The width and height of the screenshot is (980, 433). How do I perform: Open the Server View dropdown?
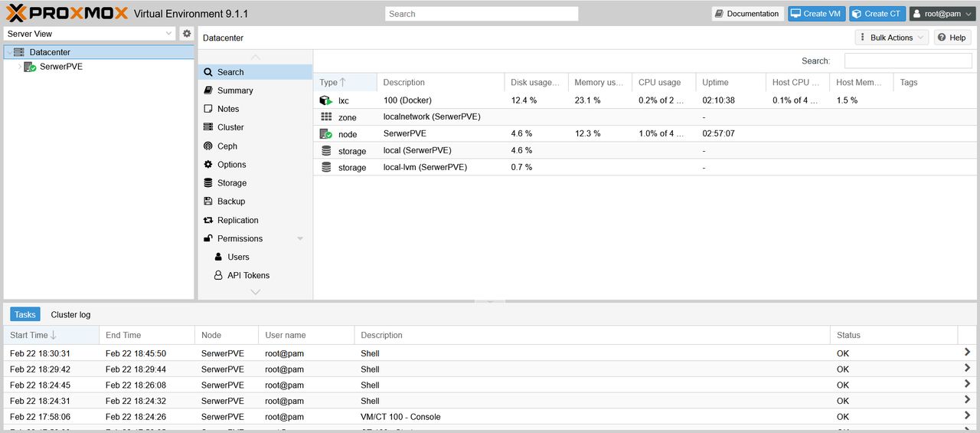[x=169, y=34]
